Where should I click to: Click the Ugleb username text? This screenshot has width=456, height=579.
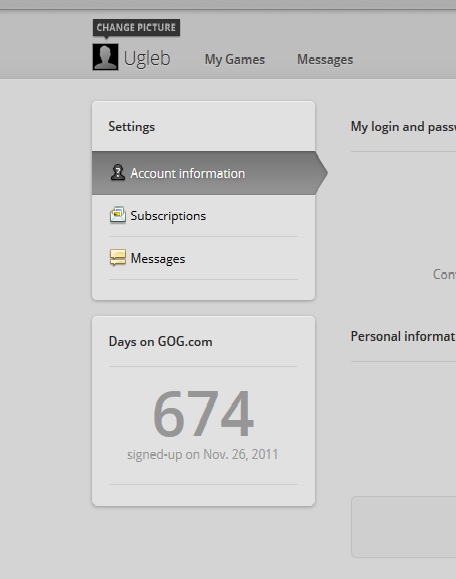point(147,58)
